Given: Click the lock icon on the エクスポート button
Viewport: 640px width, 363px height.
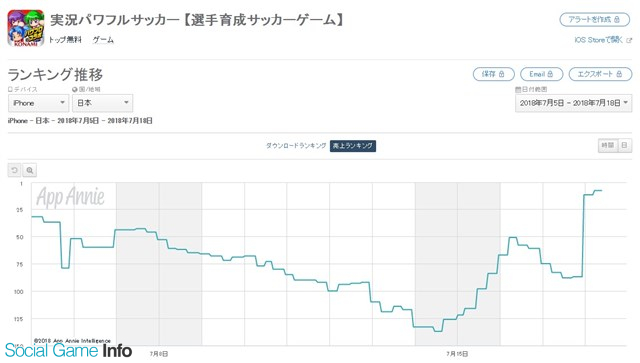Looking at the screenshot, I should click(x=619, y=74).
